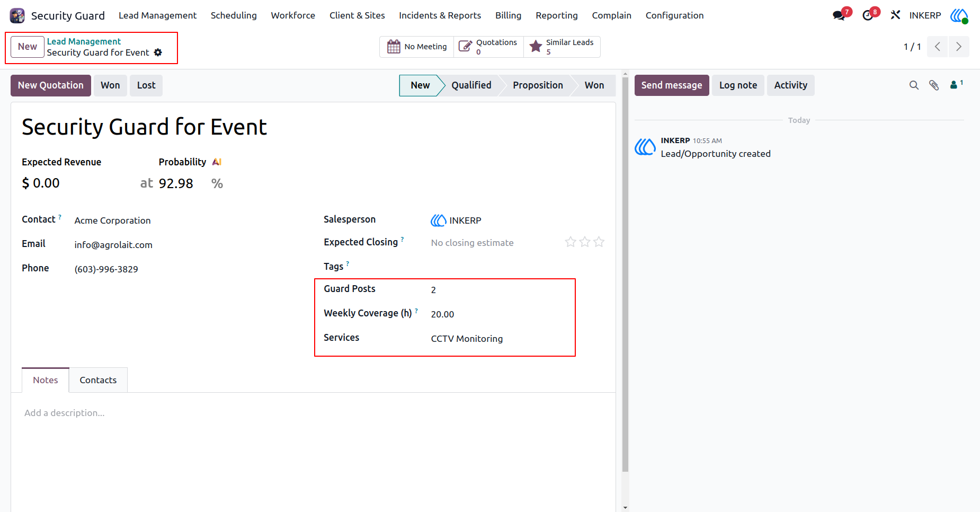Open the Lead Management menu
980x512 pixels.
[x=157, y=15]
